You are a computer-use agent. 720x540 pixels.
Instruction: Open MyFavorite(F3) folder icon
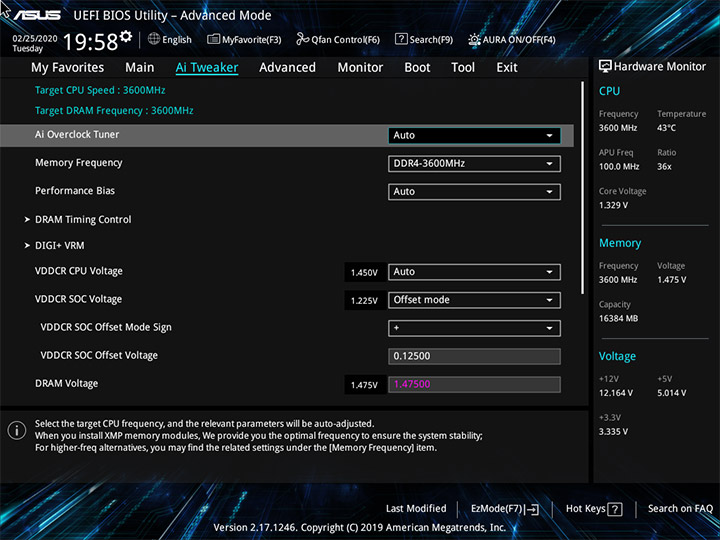tap(213, 39)
